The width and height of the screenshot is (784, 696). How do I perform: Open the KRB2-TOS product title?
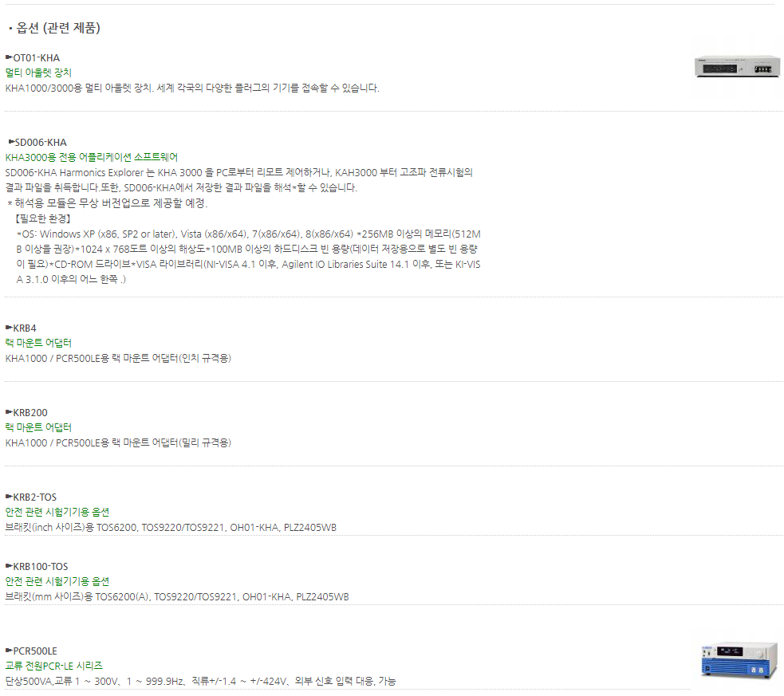coord(35,497)
